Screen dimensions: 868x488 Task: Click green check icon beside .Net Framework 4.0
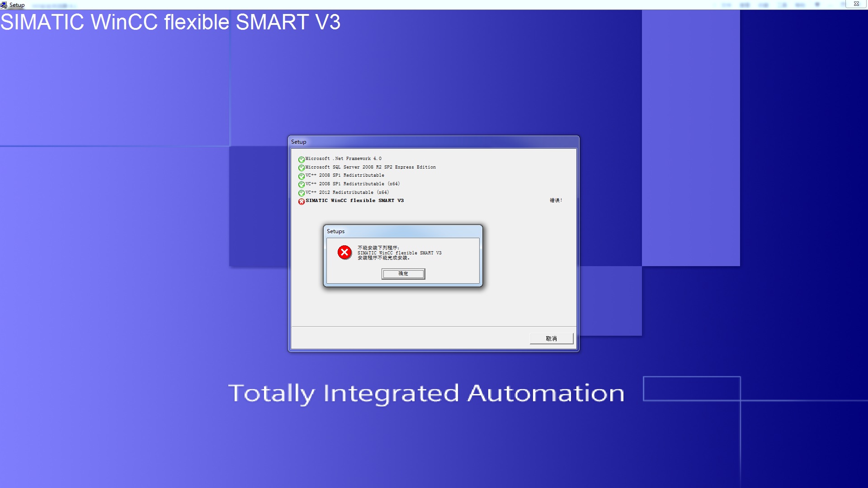coord(301,160)
